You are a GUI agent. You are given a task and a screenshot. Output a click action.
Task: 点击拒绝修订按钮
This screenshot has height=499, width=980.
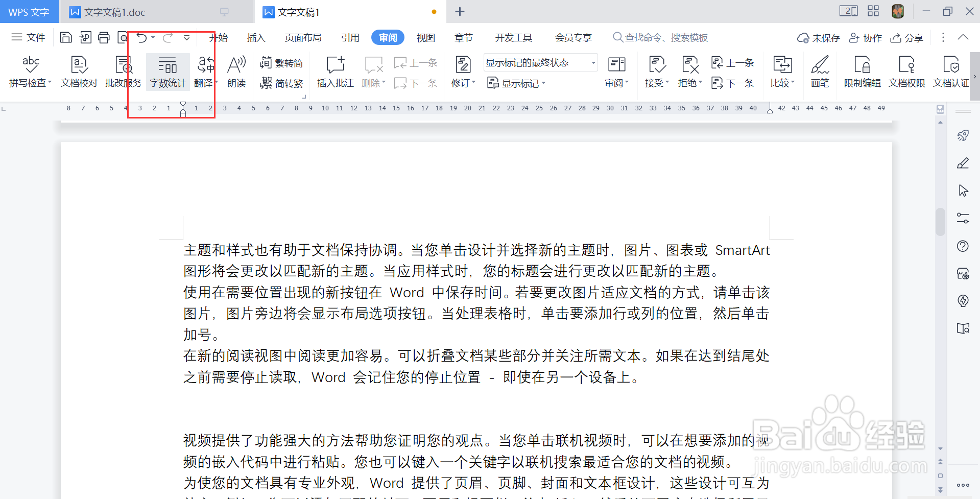(688, 72)
